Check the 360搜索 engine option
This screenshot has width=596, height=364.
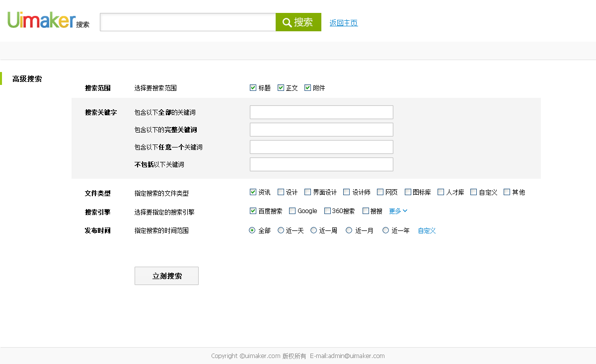coord(327,211)
